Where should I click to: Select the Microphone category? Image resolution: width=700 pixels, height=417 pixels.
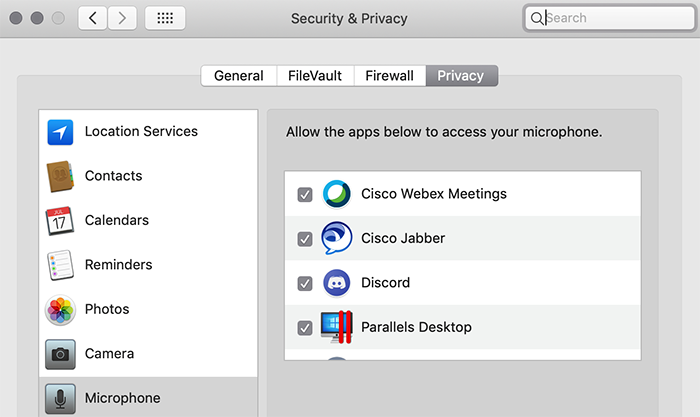click(148, 397)
